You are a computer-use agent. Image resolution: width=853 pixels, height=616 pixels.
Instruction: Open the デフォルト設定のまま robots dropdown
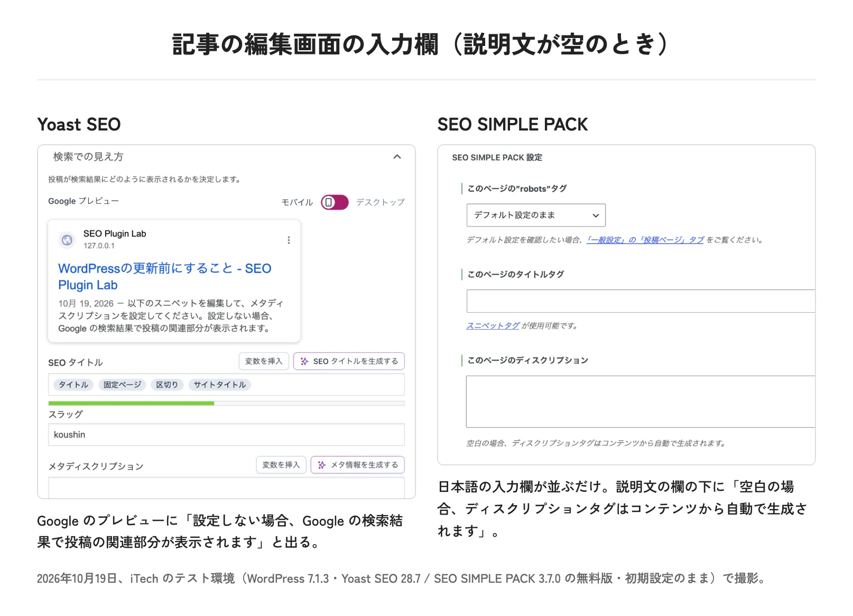536,215
